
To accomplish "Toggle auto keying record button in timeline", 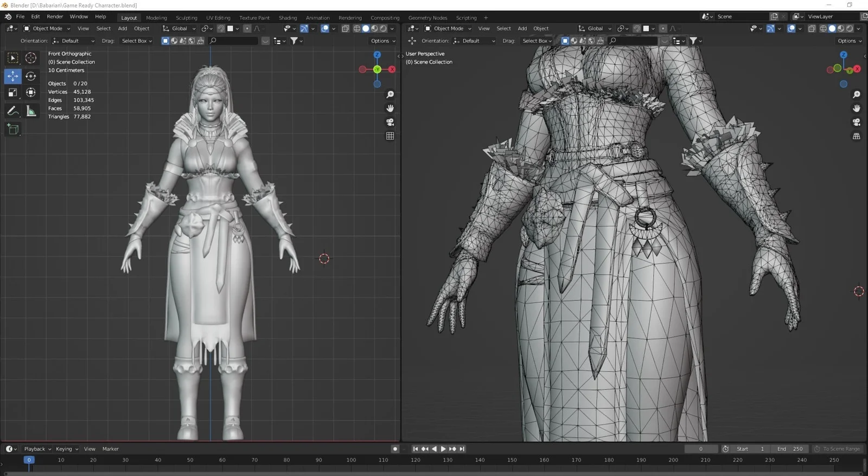I will coord(395,449).
